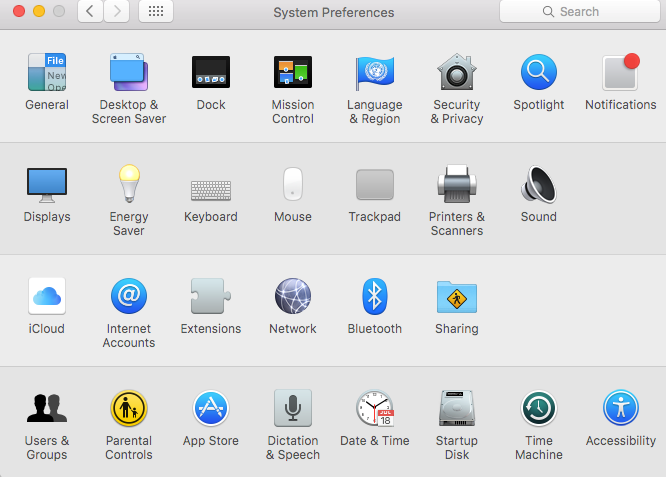Open the Dock preferences pane
This screenshot has width=666, height=477.
(211, 72)
